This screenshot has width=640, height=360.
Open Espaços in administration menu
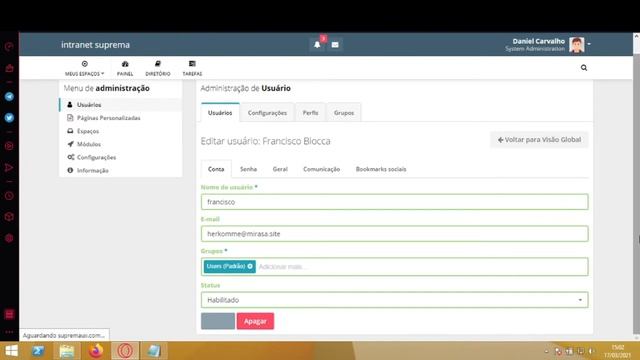121,131
